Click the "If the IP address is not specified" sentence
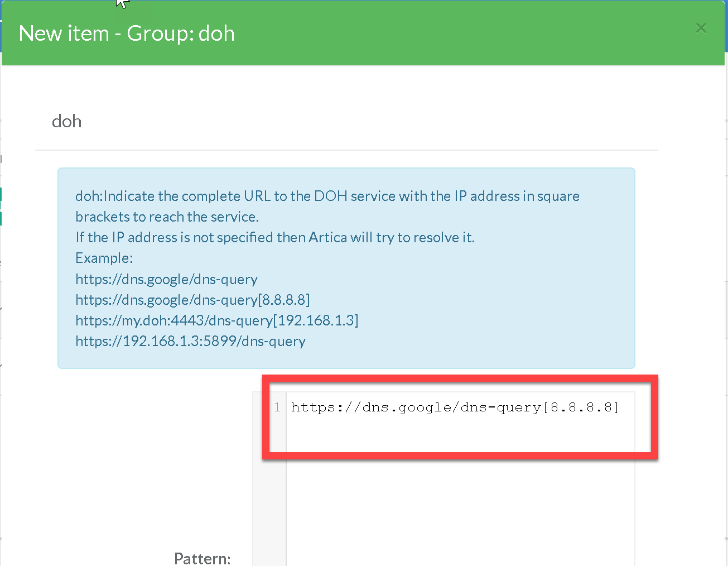This screenshot has height=566, width=728. click(x=274, y=238)
